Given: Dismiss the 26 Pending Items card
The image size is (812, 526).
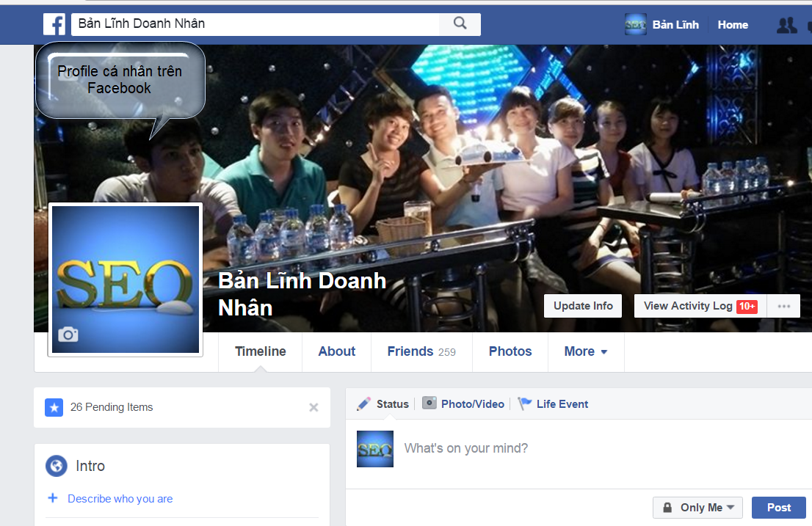Looking at the screenshot, I should tap(313, 407).
